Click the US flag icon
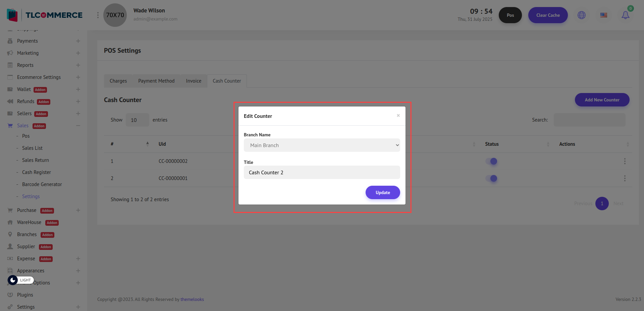 [x=604, y=15]
